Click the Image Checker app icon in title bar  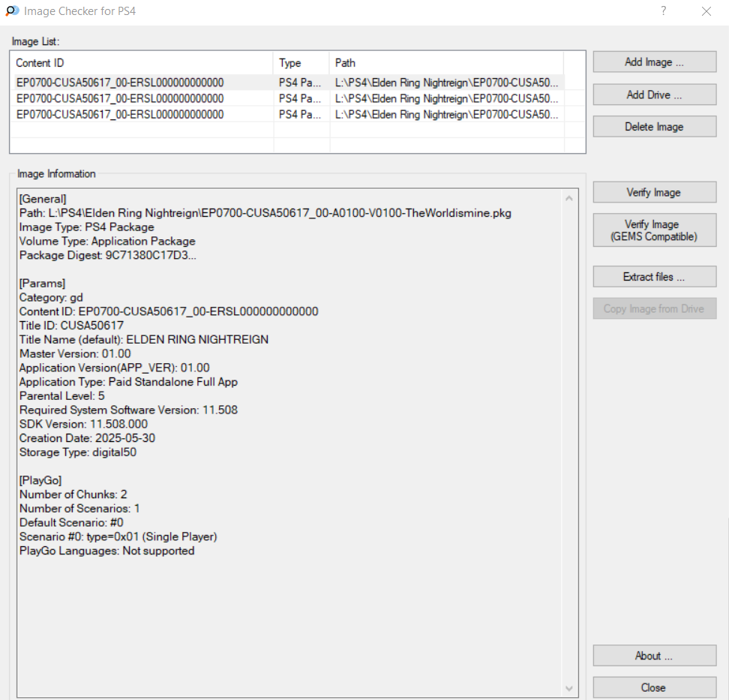12,11
